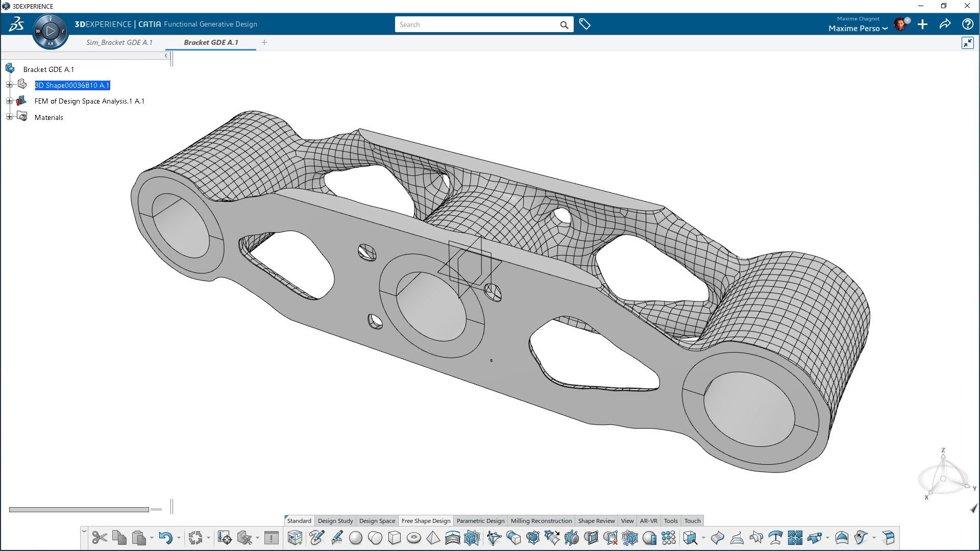The height and width of the screenshot is (551, 980).
Task: Select the Materials tree item label
Action: click(49, 117)
